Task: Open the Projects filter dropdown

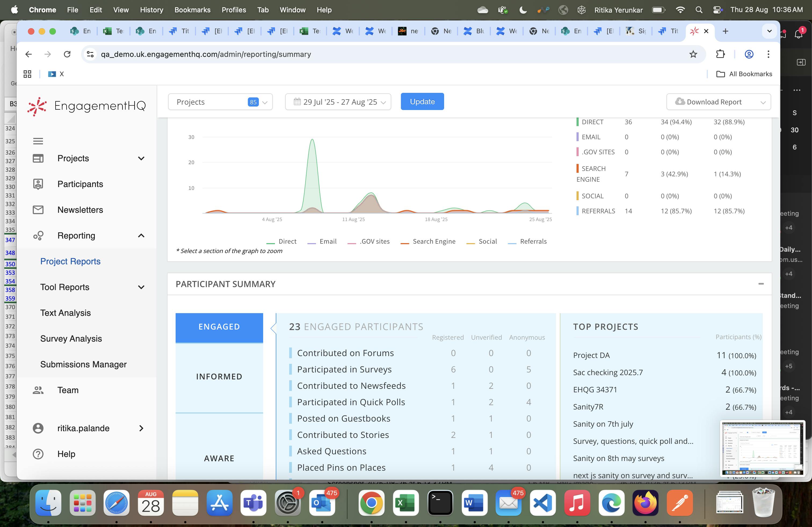Action: coord(220,102)
